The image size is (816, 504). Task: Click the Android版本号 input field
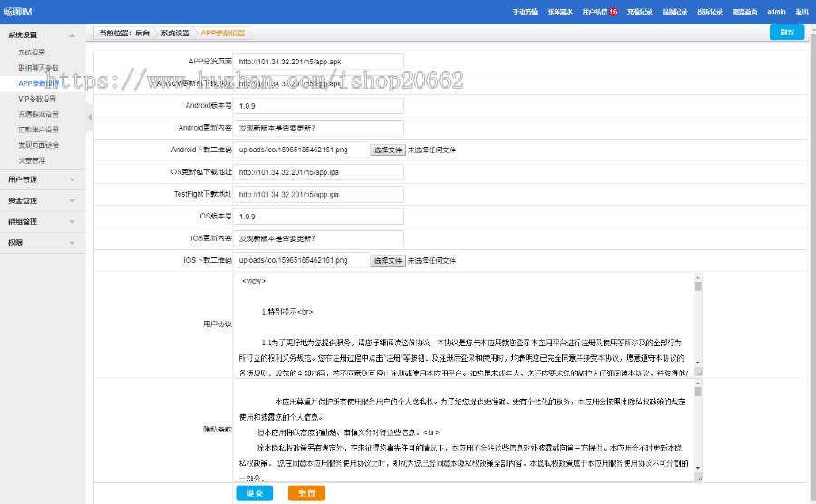[319, 105]
